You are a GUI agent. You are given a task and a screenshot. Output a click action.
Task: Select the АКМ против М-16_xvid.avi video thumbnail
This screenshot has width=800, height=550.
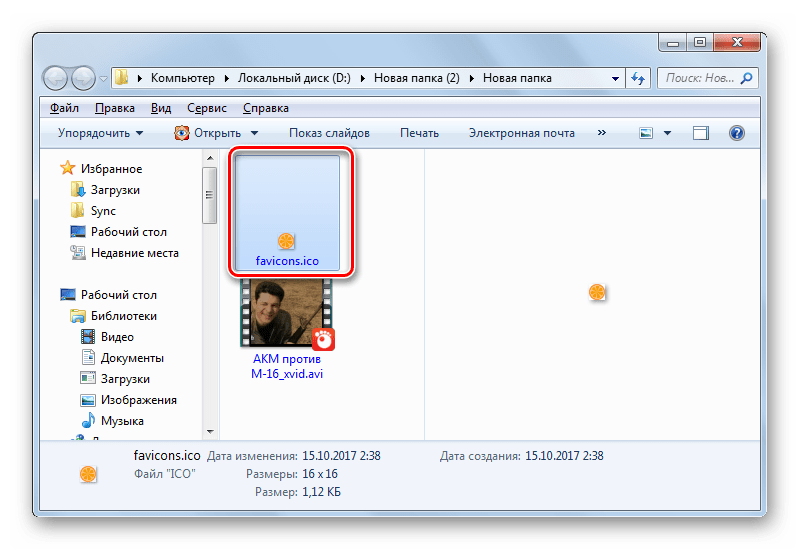click(x=287, y=314)
